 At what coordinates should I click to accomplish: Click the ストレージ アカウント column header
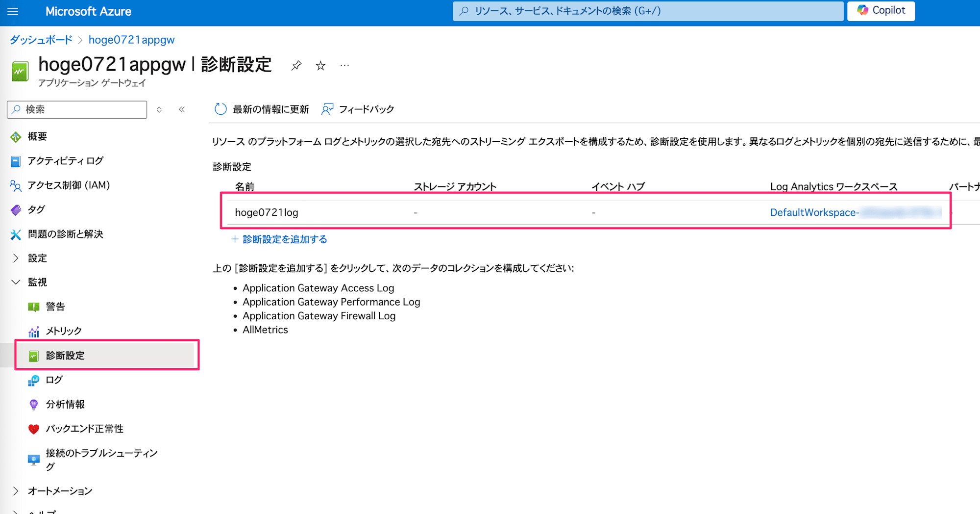[x=455, y=186]
